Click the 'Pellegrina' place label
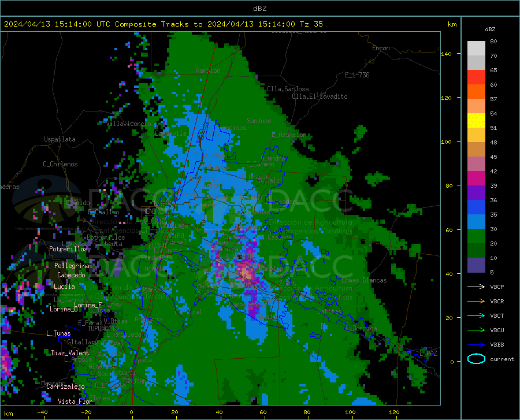Screen dimensions: 520x420 click(72, 266)
